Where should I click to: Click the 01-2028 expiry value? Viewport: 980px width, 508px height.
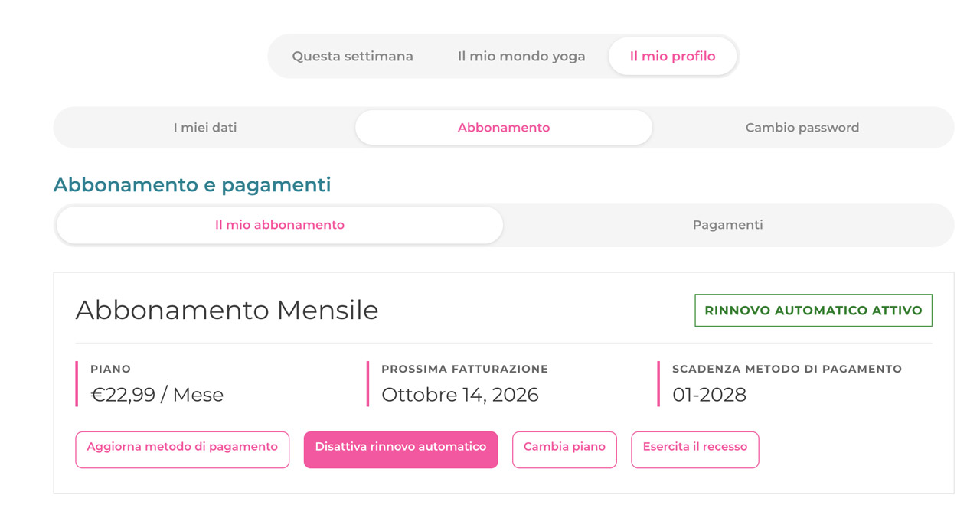[709, 395]
